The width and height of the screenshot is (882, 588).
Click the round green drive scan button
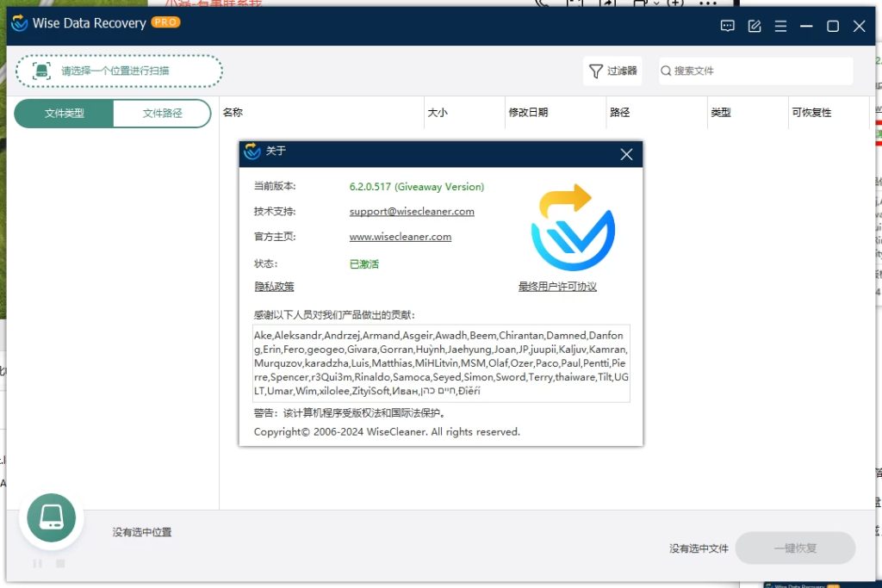point(51,517)
